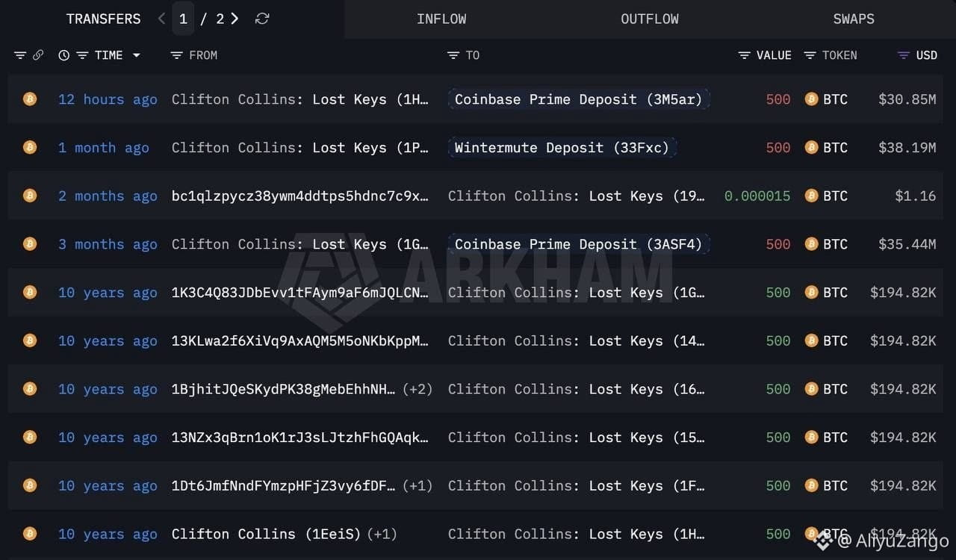956x560 pixels.
Task: Open sender address 13NZx3qBrn1oK1rJ3sLJtzhFhGQAqk
Action: point(300,438)
